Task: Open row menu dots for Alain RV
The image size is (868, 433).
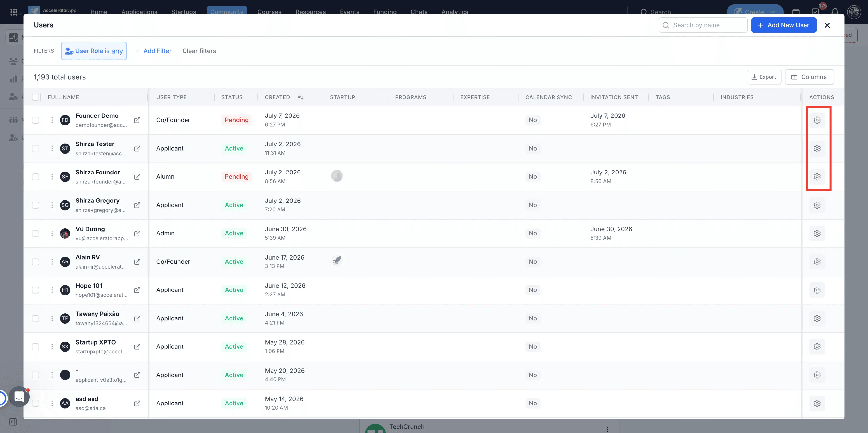Action: click(x=52, y=262)
